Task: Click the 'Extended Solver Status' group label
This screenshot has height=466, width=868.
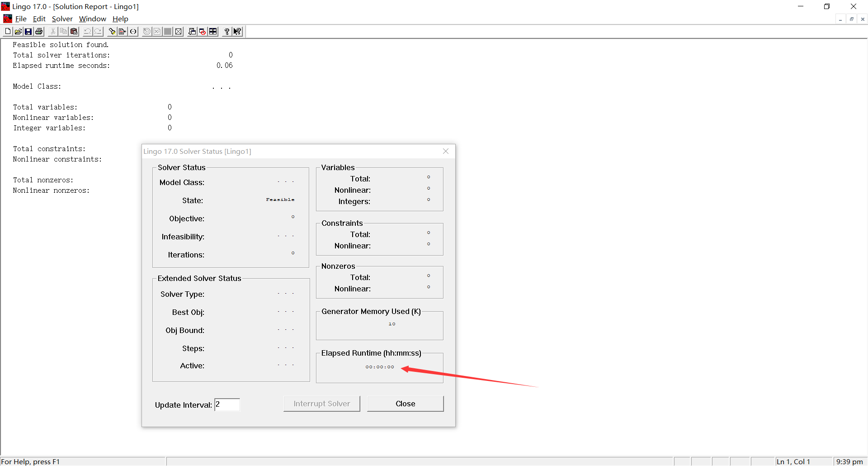Action: pyautogui.click(x=199, y=278)
